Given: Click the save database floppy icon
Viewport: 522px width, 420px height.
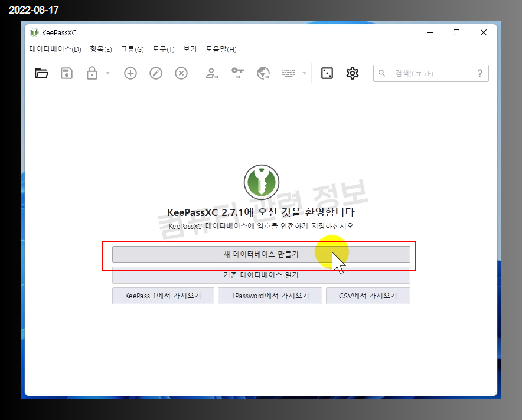Looking at the screenshot, I should coord(67,73).
